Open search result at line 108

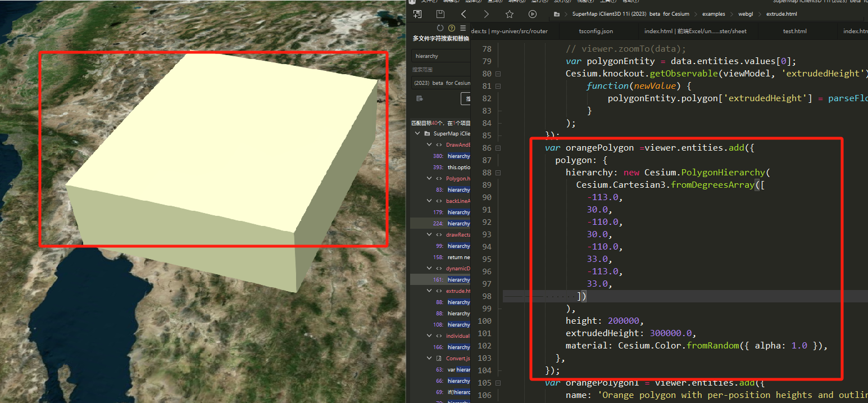tap(452, 325)
